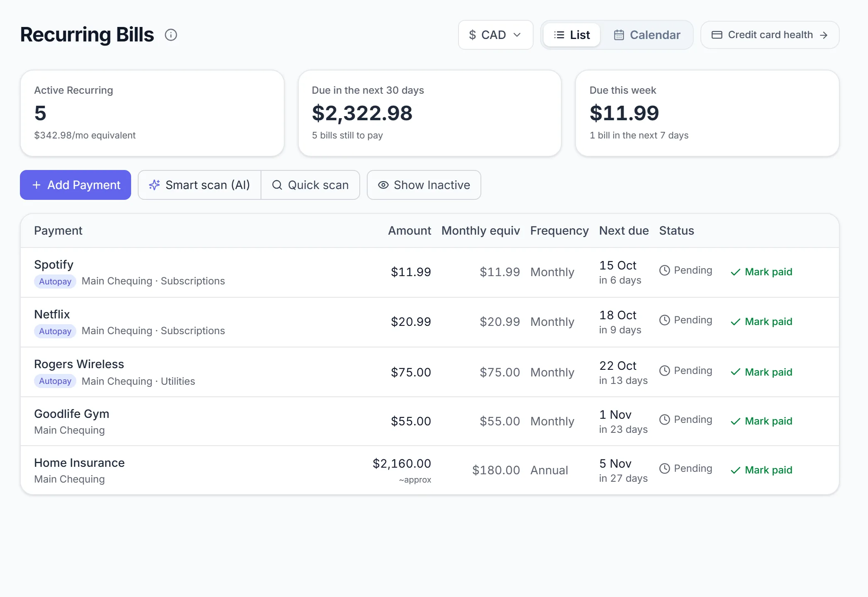Open the Spotify payment row
This screenshot has width=868, height=597.
click(430, 272)
